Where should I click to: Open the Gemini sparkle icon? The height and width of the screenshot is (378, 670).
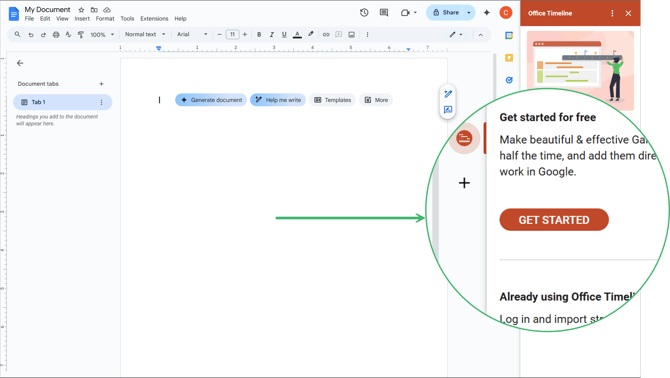[486, 13]
